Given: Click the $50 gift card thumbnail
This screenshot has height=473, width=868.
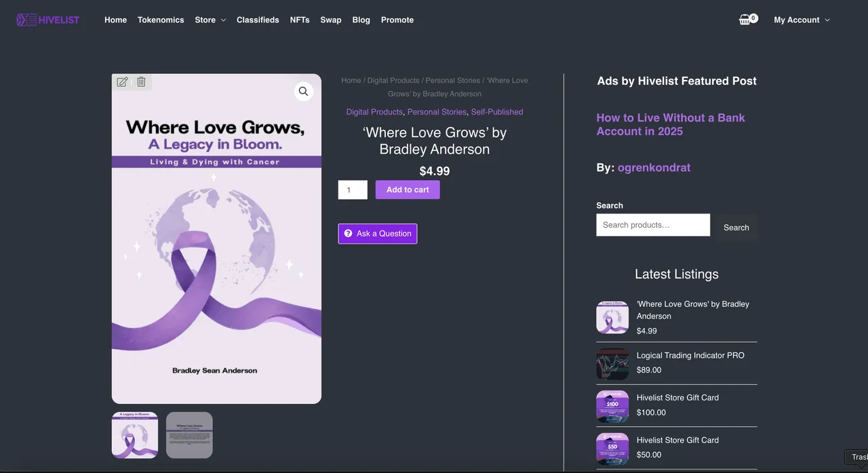Looking at the screenshot, I should pos(612,449).
